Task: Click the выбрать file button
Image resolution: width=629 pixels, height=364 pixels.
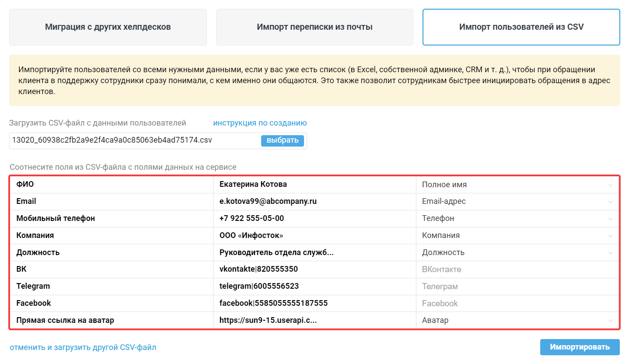Action: click(x=283, y=140)
